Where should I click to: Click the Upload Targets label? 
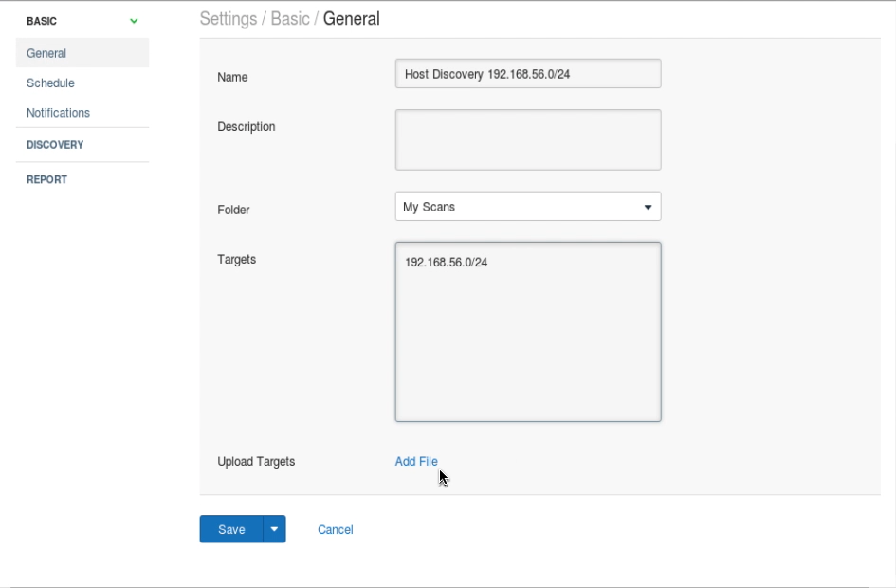(x=256, y=461)
